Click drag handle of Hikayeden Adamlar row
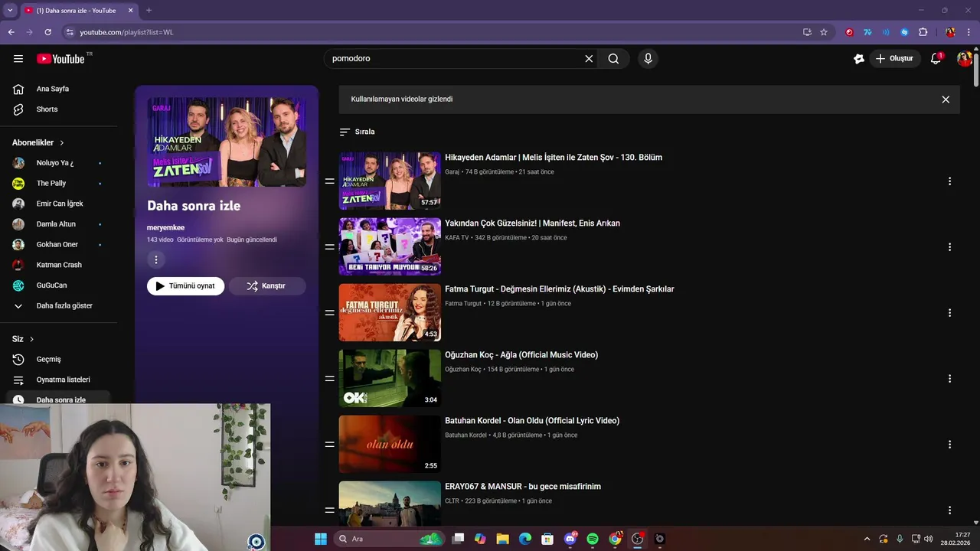The width and height of the screenshot is (980, 551). coord(329,181)
